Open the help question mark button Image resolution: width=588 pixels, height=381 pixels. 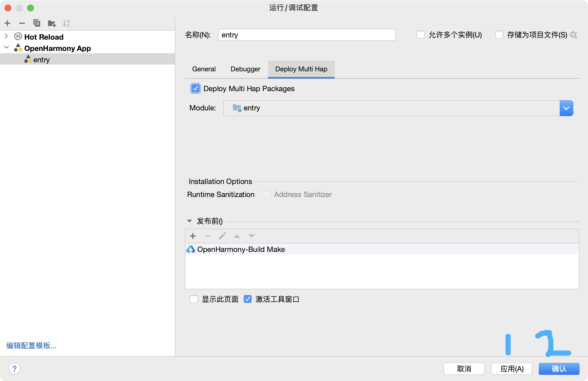coord(14,369)
